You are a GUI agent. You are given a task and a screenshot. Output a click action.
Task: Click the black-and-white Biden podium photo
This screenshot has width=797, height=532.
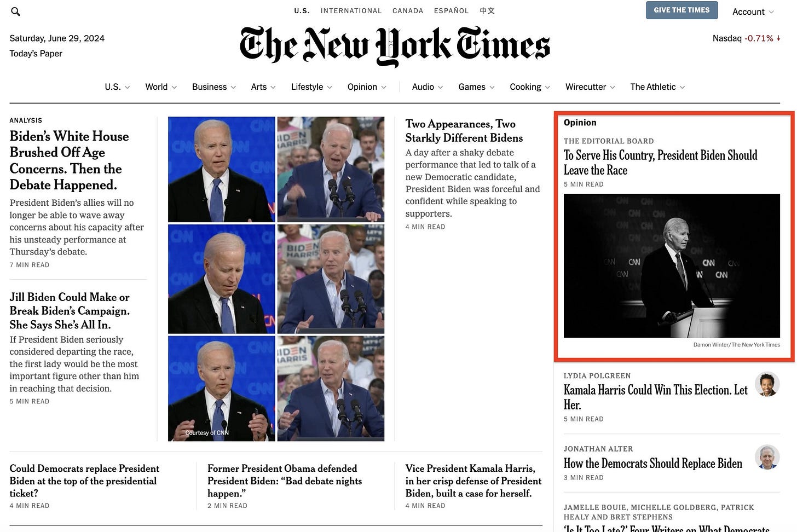(x=672, y=266)
